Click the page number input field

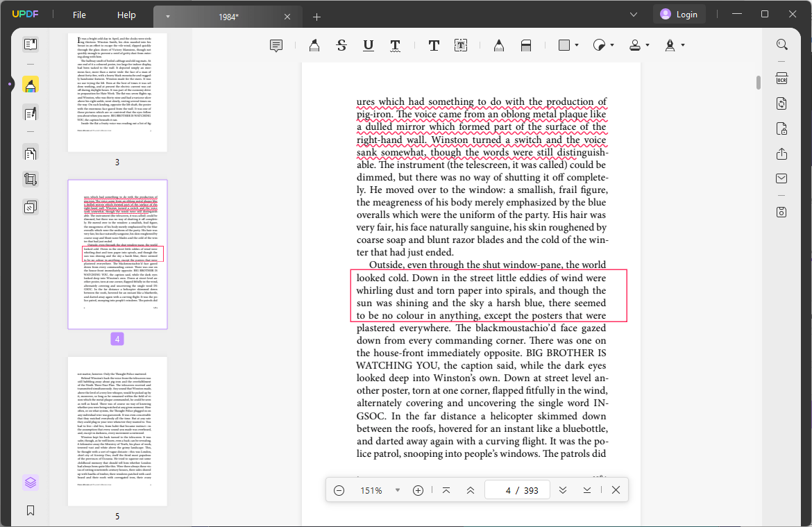(517, 490)
